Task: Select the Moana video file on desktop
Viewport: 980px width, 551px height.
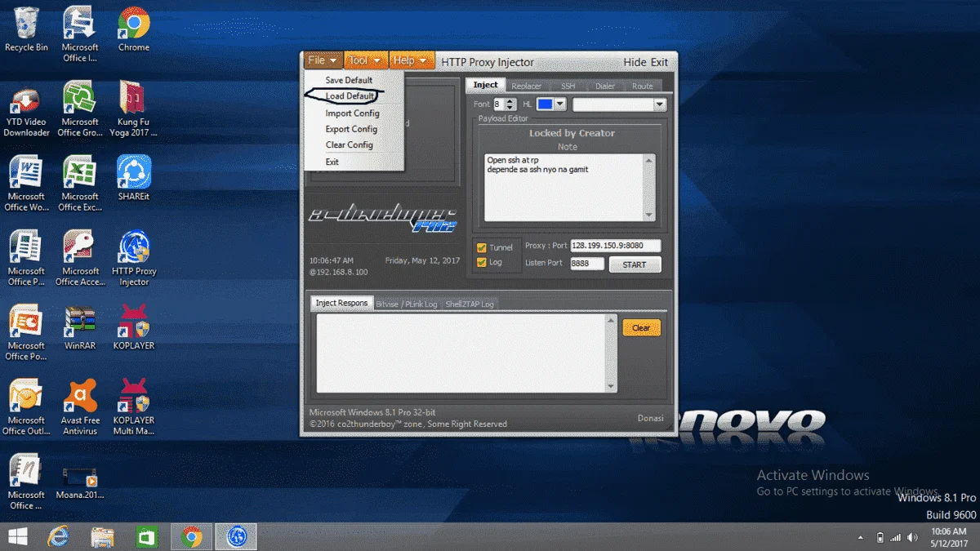Action: pyautogui.click(x=80, y=482)
